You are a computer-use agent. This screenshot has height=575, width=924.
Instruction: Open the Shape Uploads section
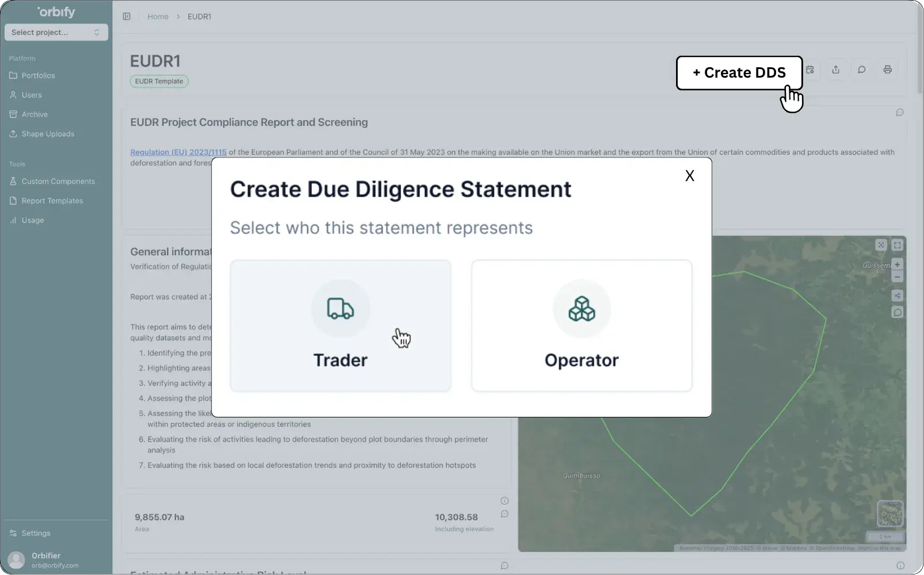47,133
